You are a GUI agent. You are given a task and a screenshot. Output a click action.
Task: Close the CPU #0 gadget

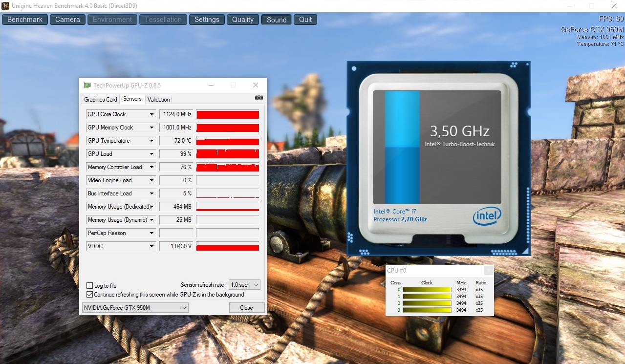[x=488, y=270]
